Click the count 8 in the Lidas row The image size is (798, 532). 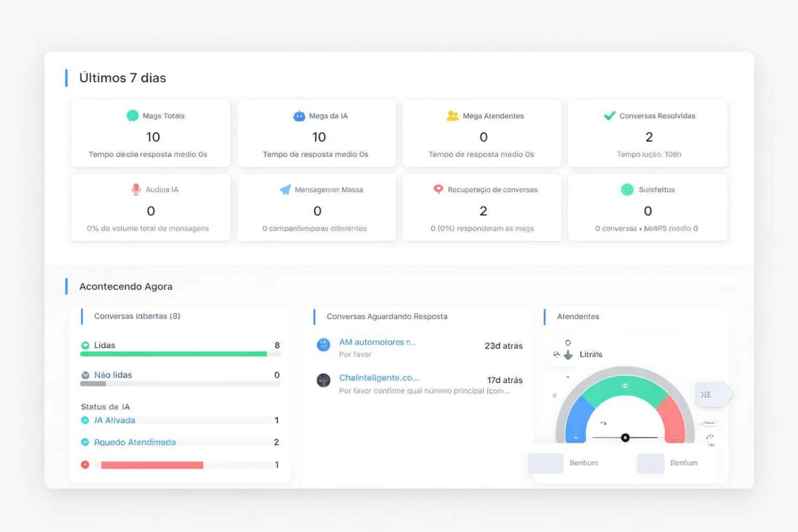(x=277, y=345)
